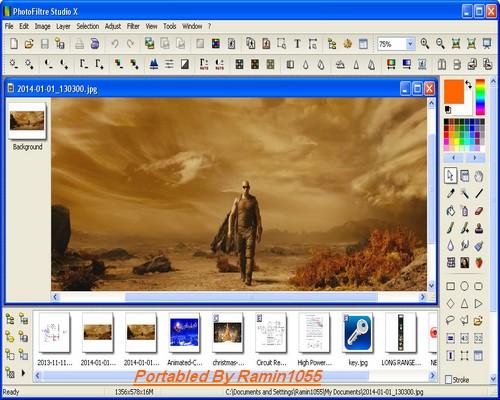Show previous palette colors arrow

[454, 157]
